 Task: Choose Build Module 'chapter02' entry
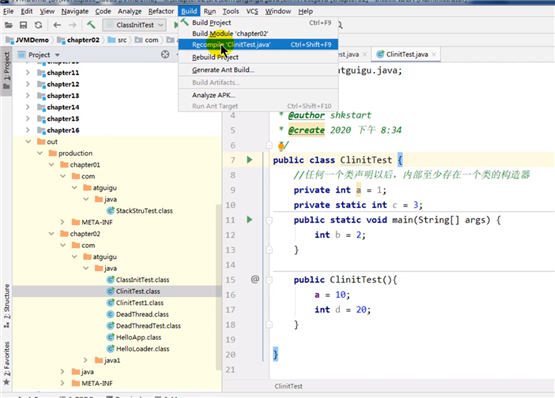pos(258,34)
